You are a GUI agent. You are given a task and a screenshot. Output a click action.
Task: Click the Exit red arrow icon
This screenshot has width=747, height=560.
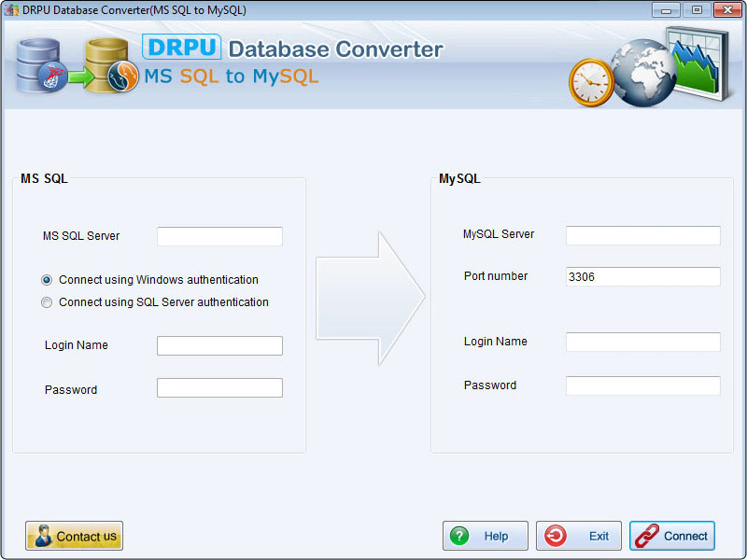coord(557,536)
